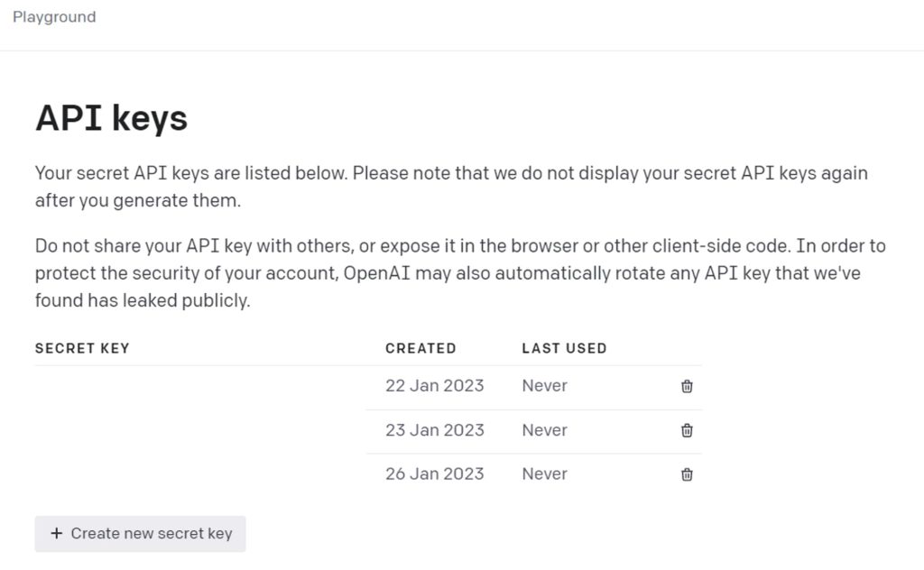This screenshot has height=570, width=924.
Task: Click the API keys page heading
Action: [x=111, y=118]
